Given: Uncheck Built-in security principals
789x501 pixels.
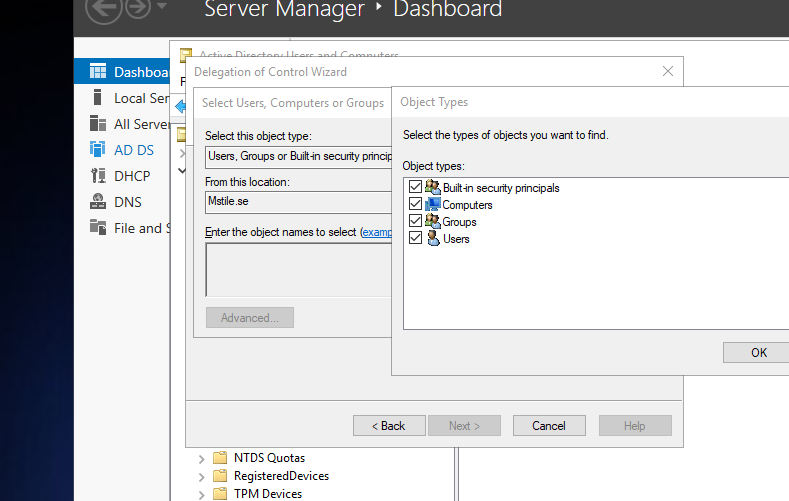Looking at the screenshot, I should [415, 187].
